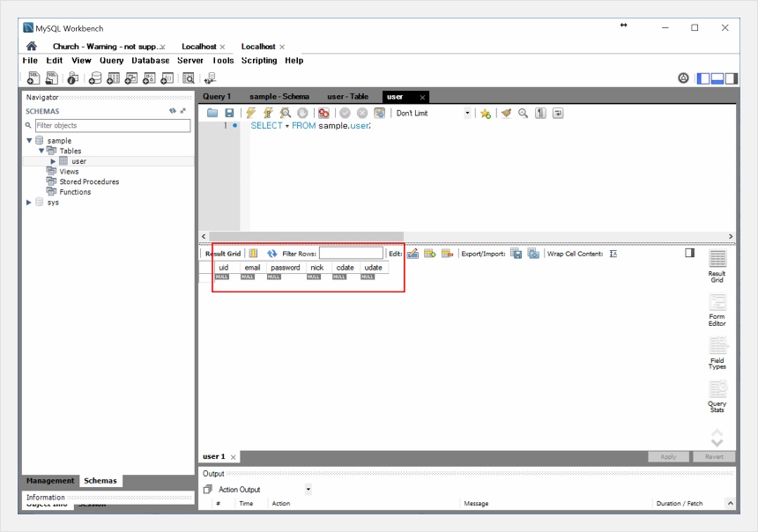The height and width of the screenshot is (532, 758).
Task: Switch to the user - Table tab
Action: [x=347, y=97]
